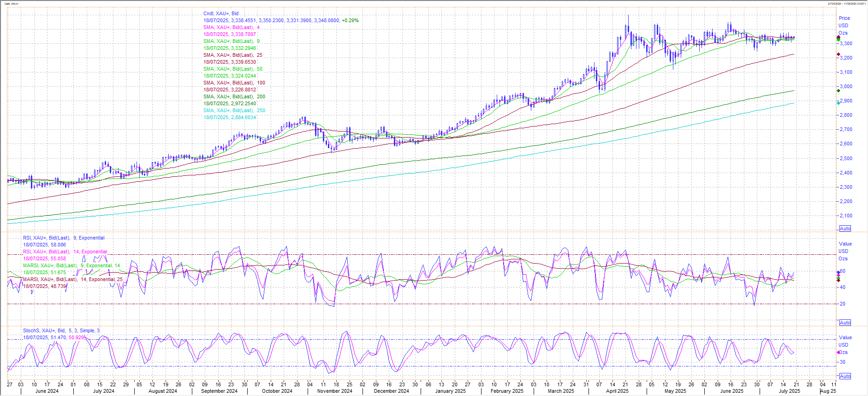The width and height of the screenshot is (868, 396).
Task: Click the 'Cndl, XAU=, Bid' legend label
Action: coord(221,13)
